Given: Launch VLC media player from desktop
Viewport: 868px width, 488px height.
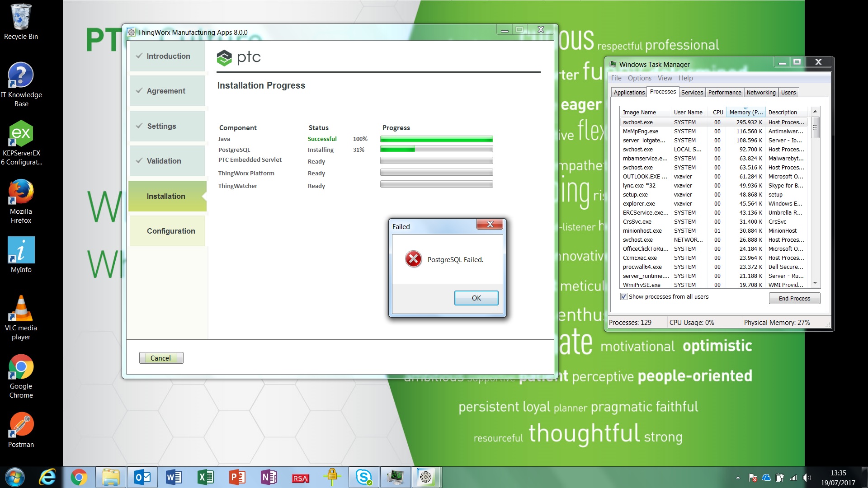Looking at the screenshot, I should click(21, 318).
